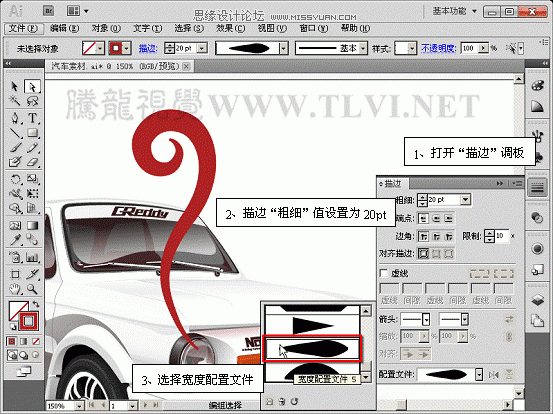The image size is (553, 414).
Task: Close the 汽车素材.ai document tab
Action: coord(187,66)
